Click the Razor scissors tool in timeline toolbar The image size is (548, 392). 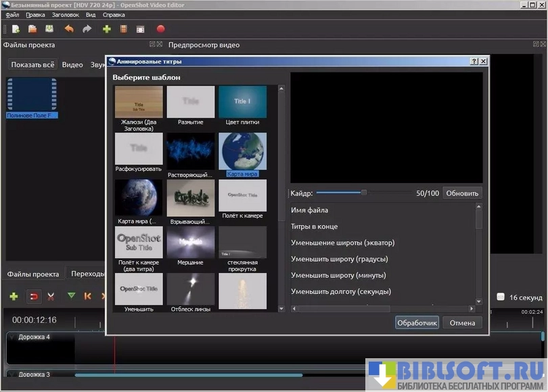pos(50,296)
